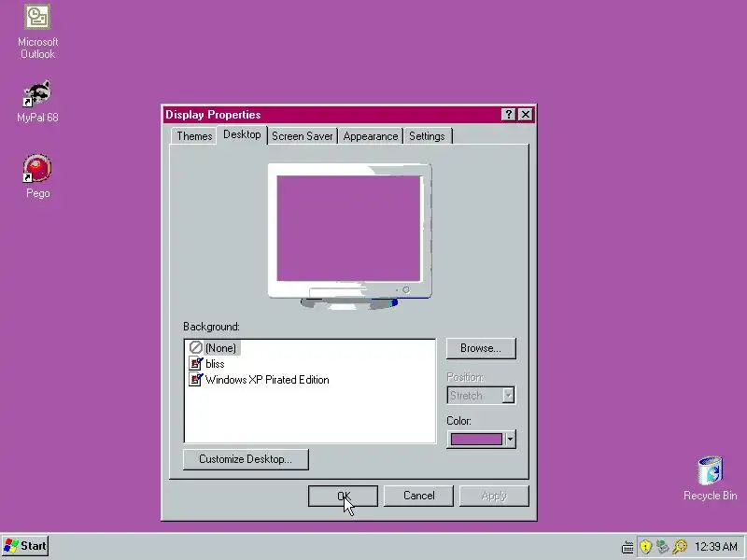Select the Recycle Bin icon
The width and height of the screenshot is (747, 560).
pyautogui.click(x=710, y=479)
